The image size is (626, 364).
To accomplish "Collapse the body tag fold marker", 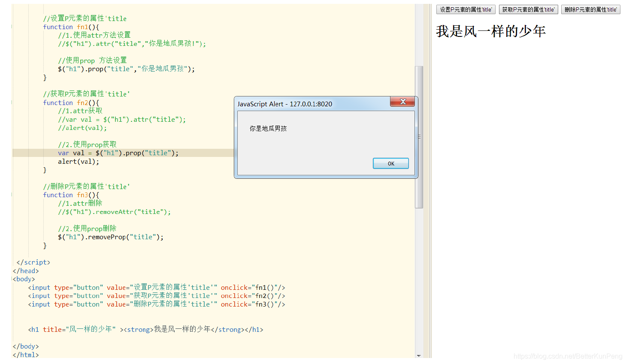I will (x=12, y=279).
